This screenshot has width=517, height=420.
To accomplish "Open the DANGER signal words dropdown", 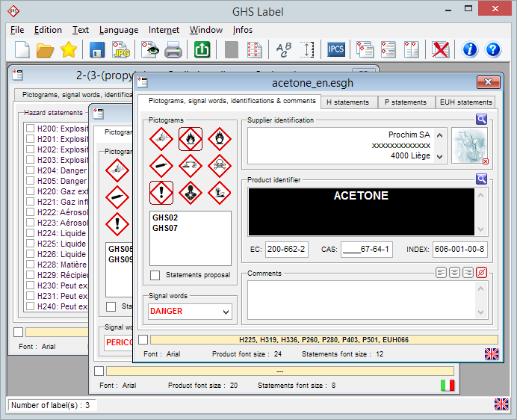I will tap(190, 312).
